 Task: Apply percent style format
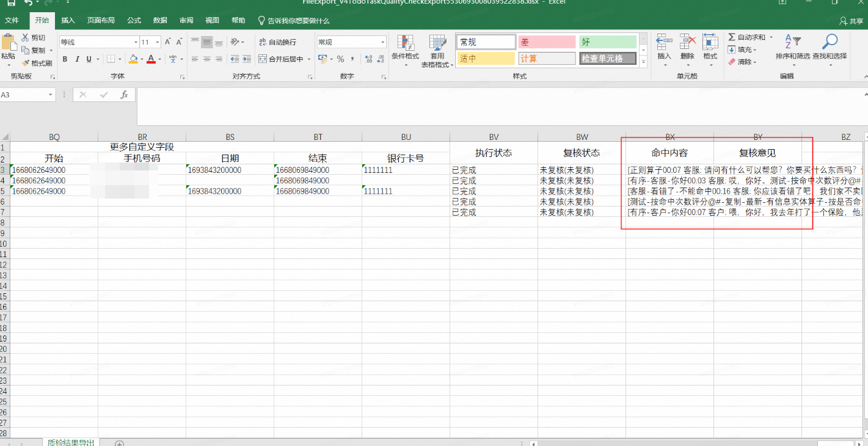[x=340, y=59]
